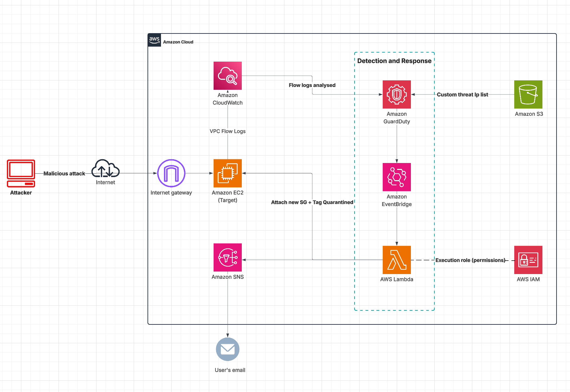Click the AWS logo badge
The width and height of the screenshot is (570, 392).
154,40
